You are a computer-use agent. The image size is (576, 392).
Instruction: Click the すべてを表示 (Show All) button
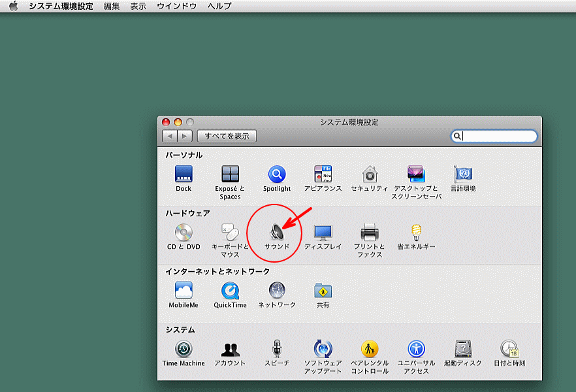pos(227,136)
